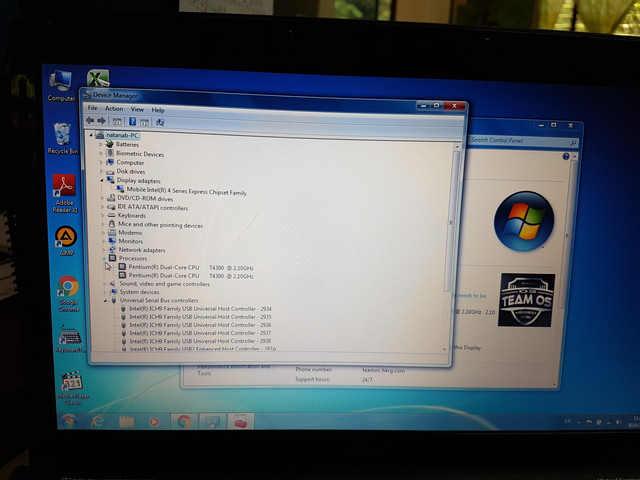Image resolution: width=640 pixels, height=480 pixels.
Task: Open the Action menu
Action: (x=114, y=109)
